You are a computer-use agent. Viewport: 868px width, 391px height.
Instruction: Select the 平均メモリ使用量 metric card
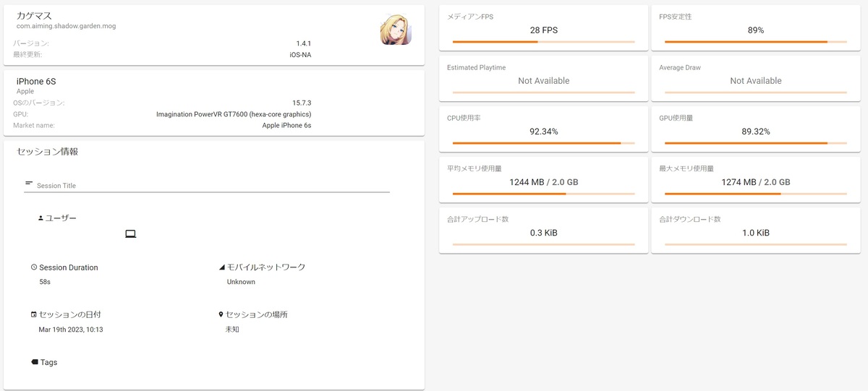pos(543,178)
